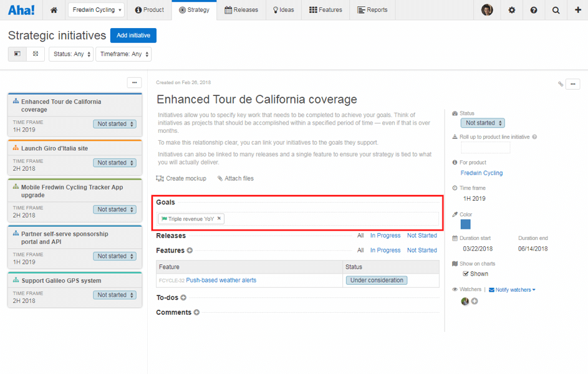Click the search magnifier icon

click(556, 10)
